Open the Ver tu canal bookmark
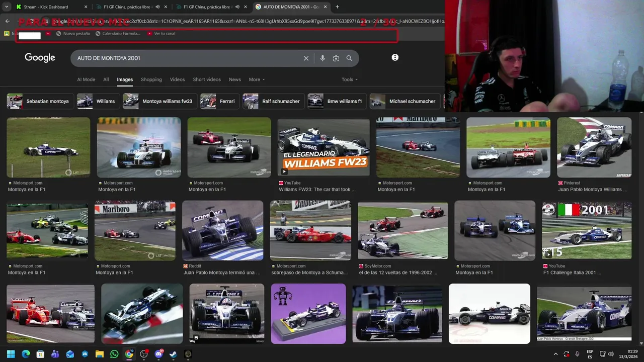Image resolution: width=644 pixels, height=362 pixels. (161, 34)
